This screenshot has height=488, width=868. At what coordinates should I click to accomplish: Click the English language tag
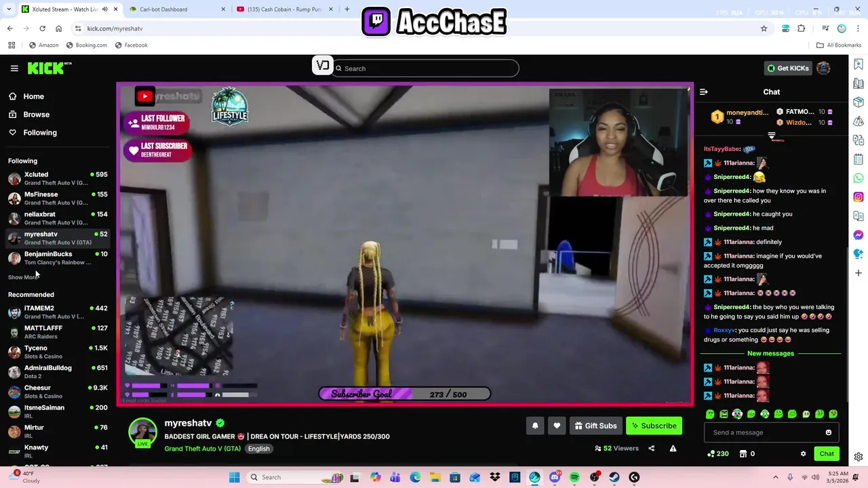[258, 449]
